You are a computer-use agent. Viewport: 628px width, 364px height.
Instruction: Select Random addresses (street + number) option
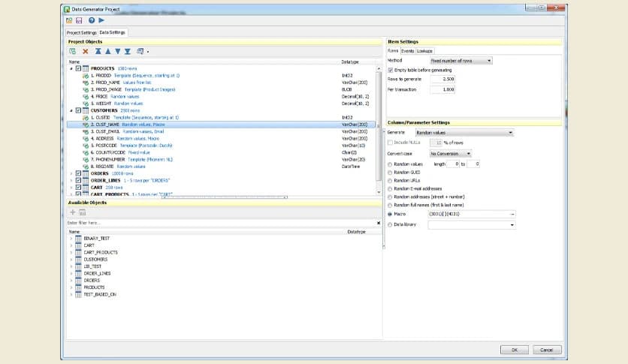[390, 197]
